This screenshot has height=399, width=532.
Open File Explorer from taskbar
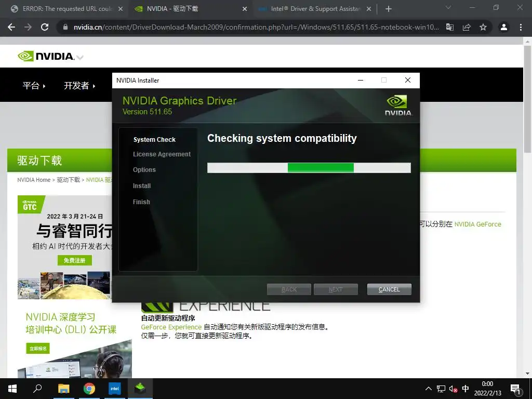[x=63, y=389]
